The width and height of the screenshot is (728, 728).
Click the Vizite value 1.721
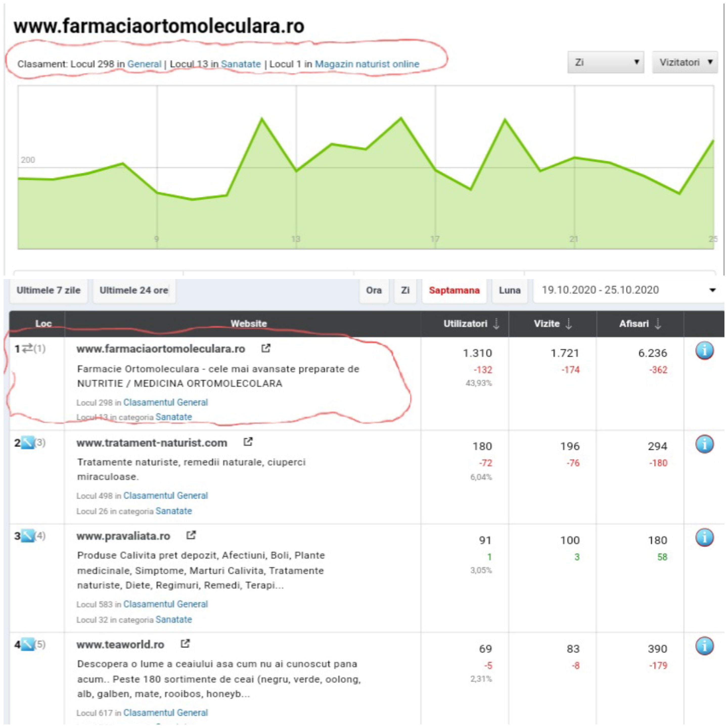565,353
